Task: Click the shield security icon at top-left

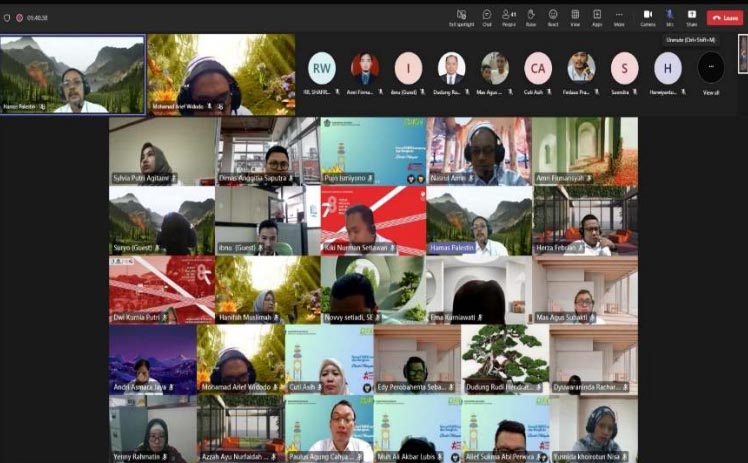Action: 7,18
